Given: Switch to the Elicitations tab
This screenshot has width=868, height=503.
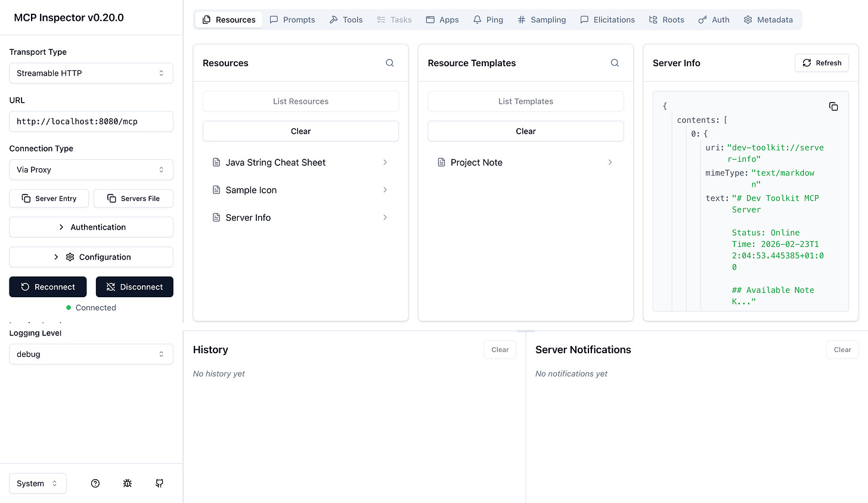Looking at the screenshot, I should 607,19.
